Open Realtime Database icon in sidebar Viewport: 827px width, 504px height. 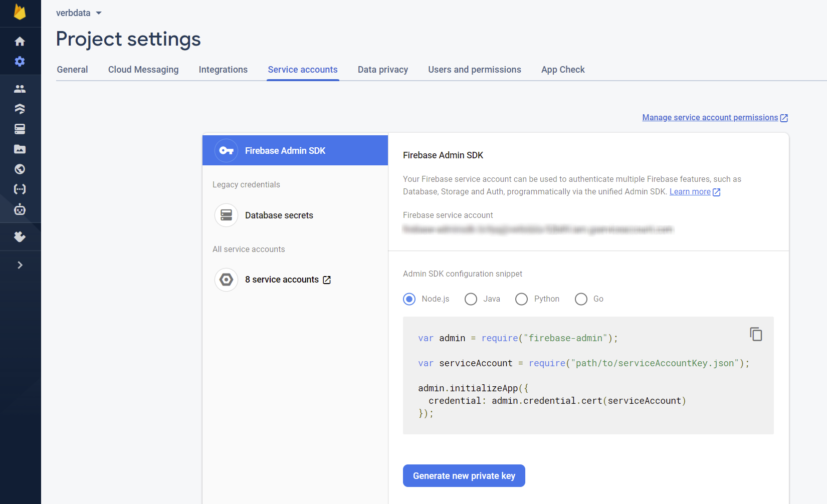tap(20, 129)
